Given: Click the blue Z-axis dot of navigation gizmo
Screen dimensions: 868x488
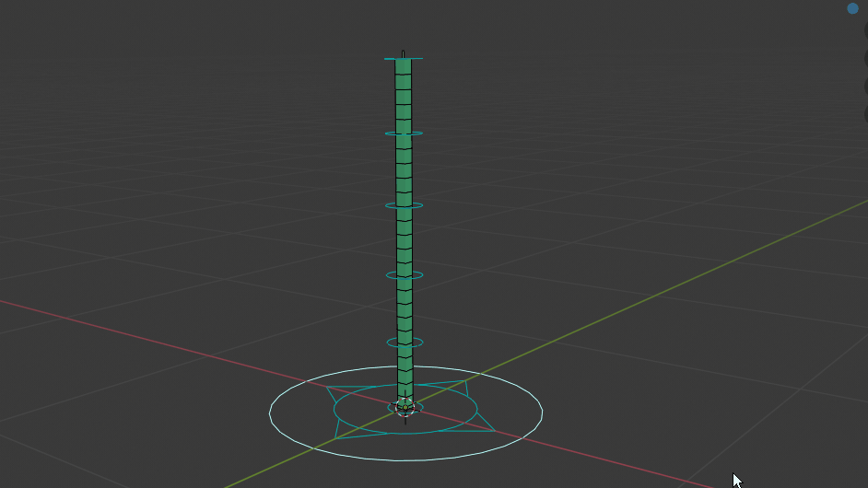Looking at the screenshot, I should (x=852, y=8).
